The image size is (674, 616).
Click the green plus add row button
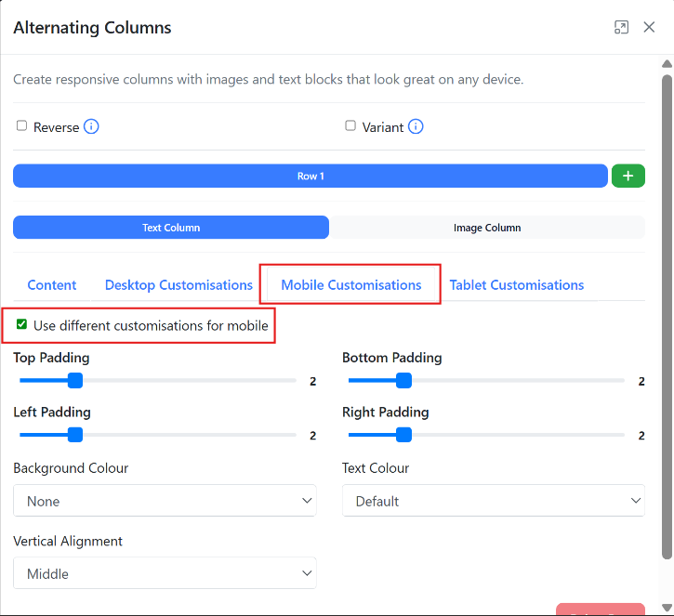[628, 176]
